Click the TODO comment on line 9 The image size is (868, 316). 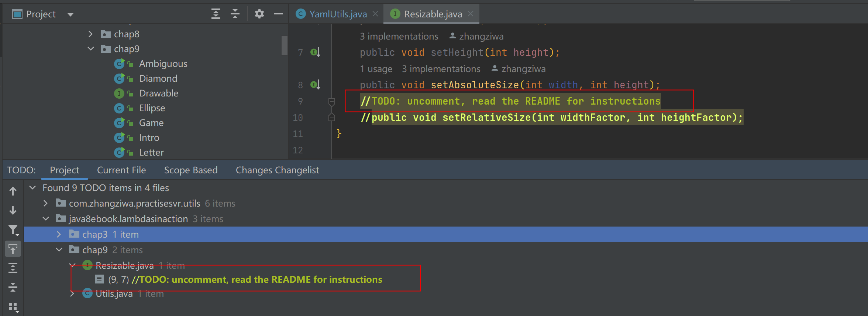[x=510, y=101]
